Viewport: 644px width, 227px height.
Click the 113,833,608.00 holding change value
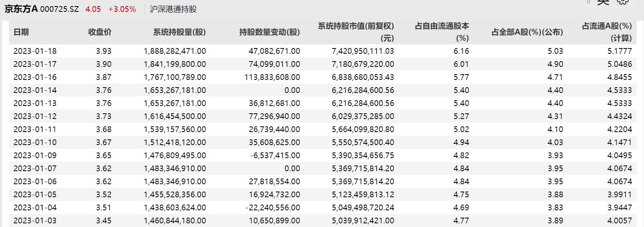pos(272,77)
